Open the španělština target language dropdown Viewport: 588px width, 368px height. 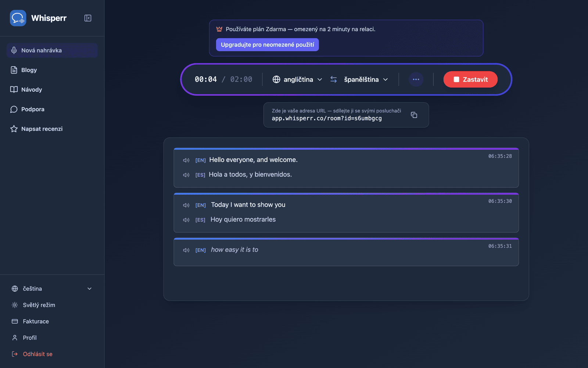366,79
